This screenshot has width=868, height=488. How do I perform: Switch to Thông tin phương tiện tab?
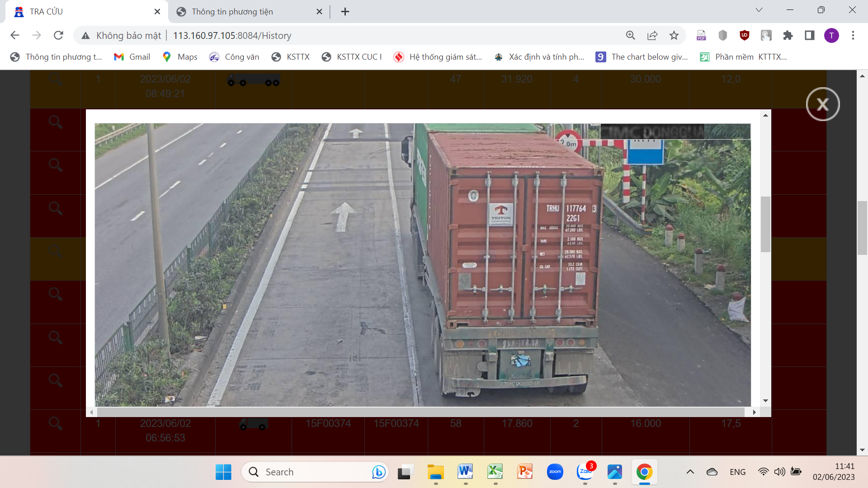[232, 12]
